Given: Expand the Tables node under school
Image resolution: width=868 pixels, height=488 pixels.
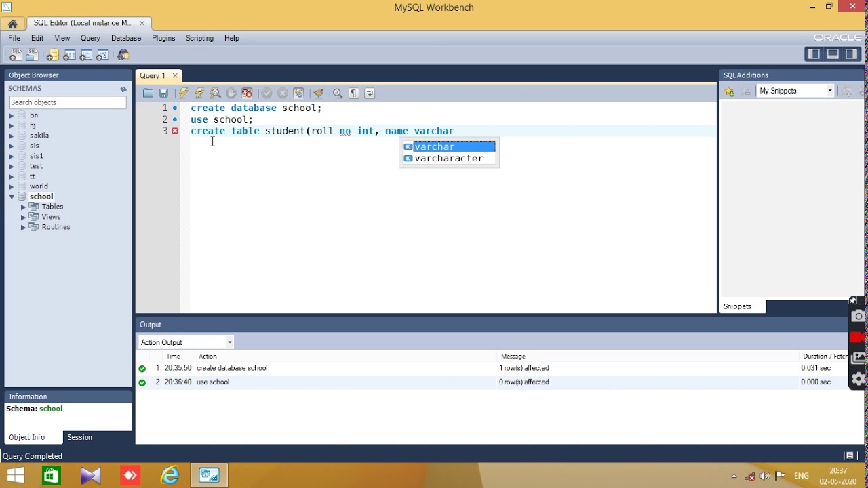Looking at the screenshot, I should pyautogui.click(x=23, y=207).
